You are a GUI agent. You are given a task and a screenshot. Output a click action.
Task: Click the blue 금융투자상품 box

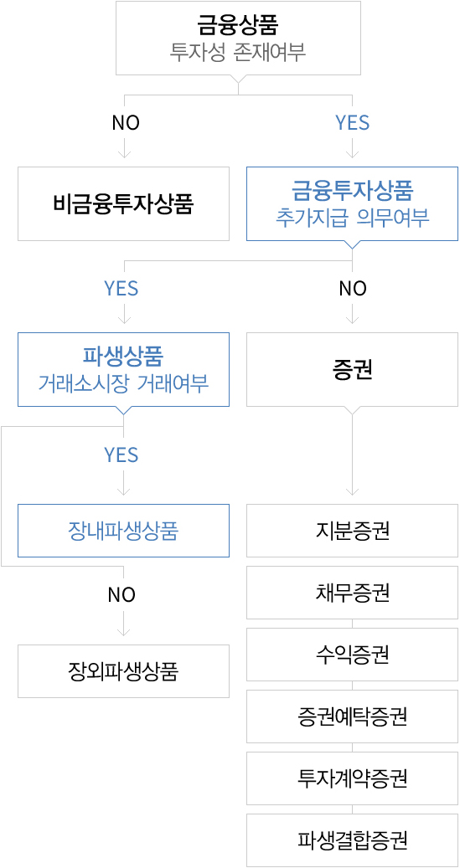(353, 203)
